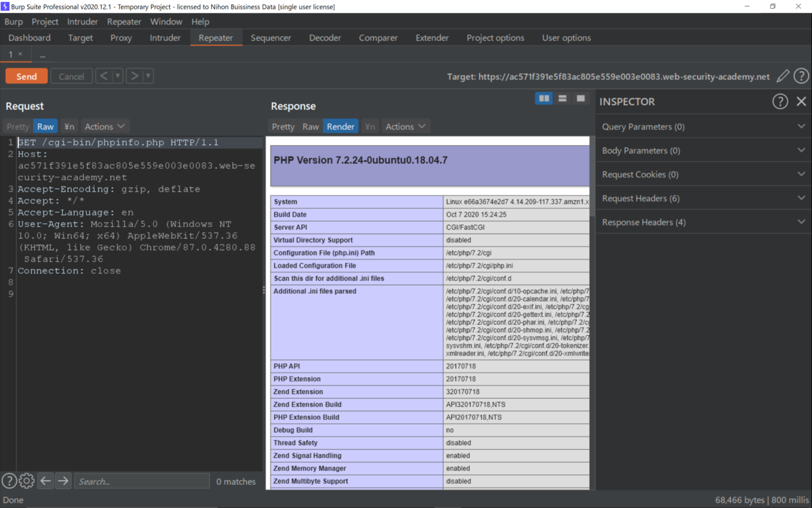Expand Response Headers (4) section

point(704,222)
